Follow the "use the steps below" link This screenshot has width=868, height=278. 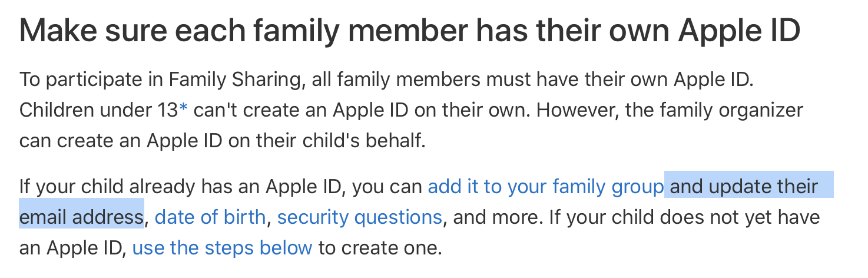tap(222, 248)
